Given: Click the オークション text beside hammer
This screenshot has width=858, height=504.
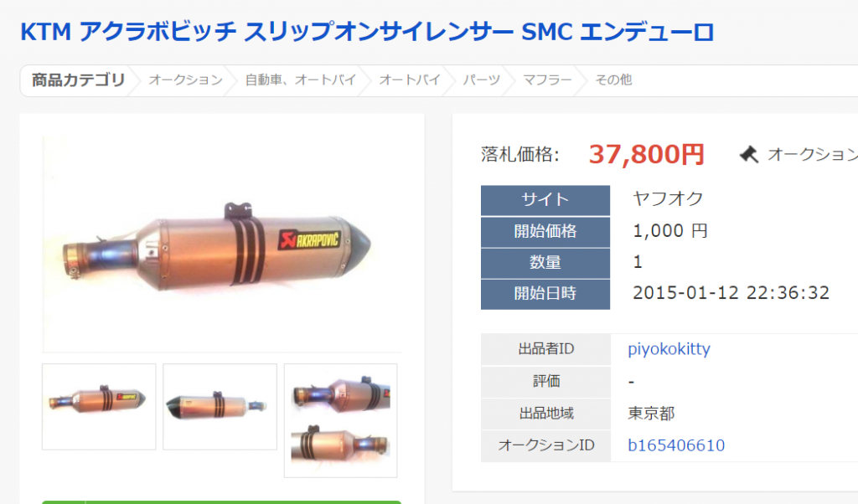Looking at the screenshot, I should coord(813,155).
